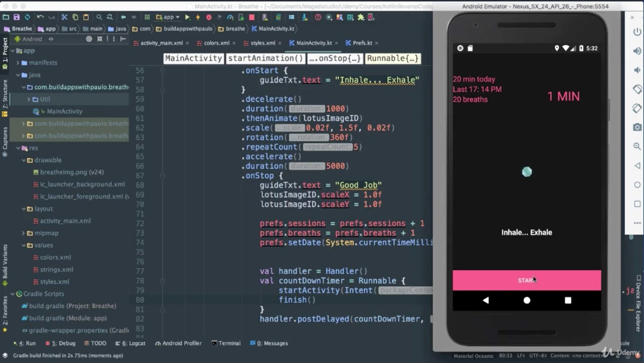Click the Debug bug icon

pos(208,17)
